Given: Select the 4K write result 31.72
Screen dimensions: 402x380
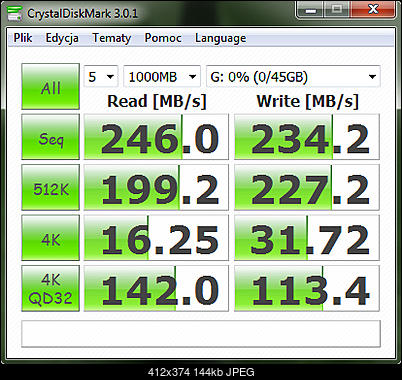Looking at the screenshot, I should tap(307, 238).
